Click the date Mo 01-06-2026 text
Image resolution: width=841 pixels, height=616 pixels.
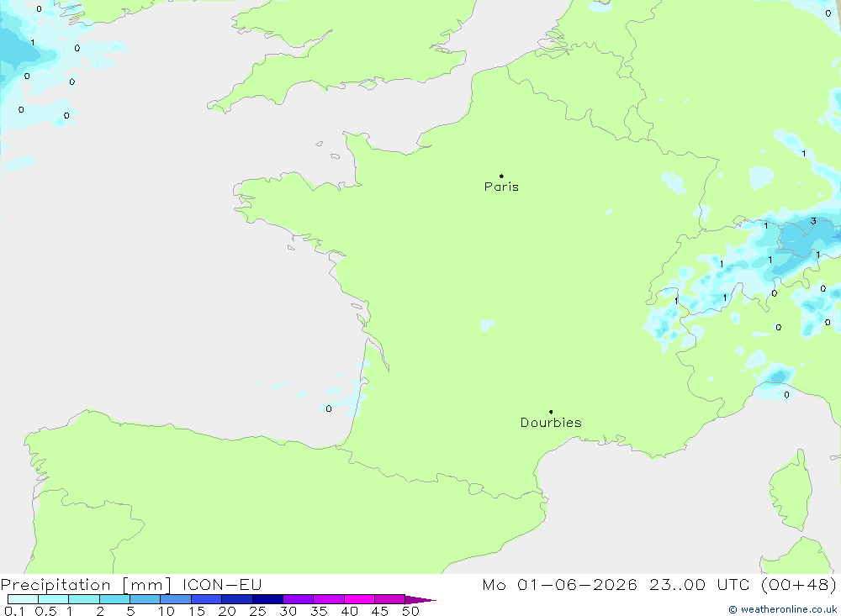[x=559, y=585]
